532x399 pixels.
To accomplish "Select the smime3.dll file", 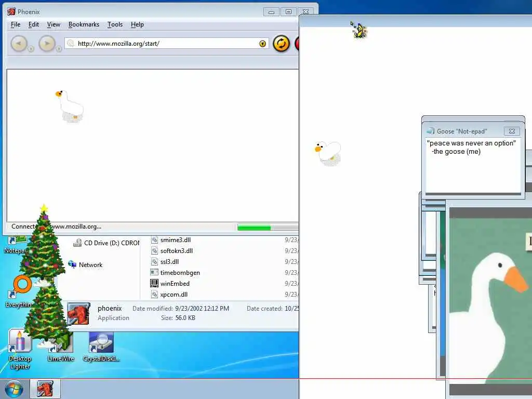I will (x=176, y=240).
